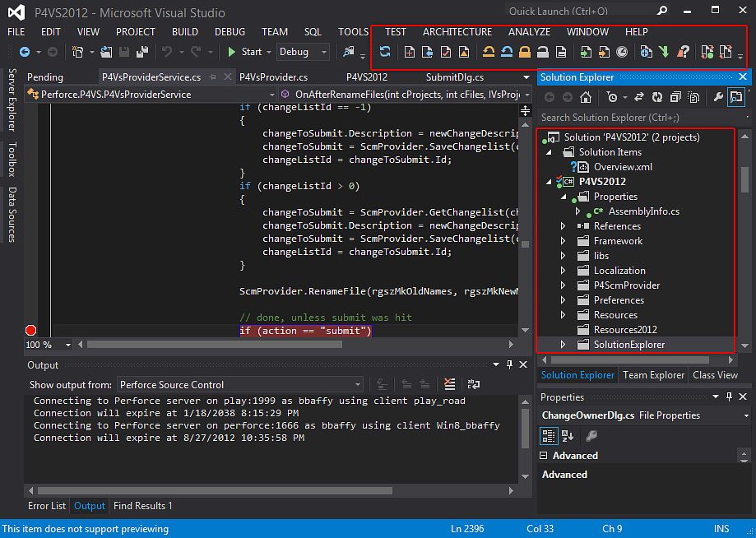Switch to the P4VsProvider.cs tab
The image size is (756, 538).
[x=273, y=77]
